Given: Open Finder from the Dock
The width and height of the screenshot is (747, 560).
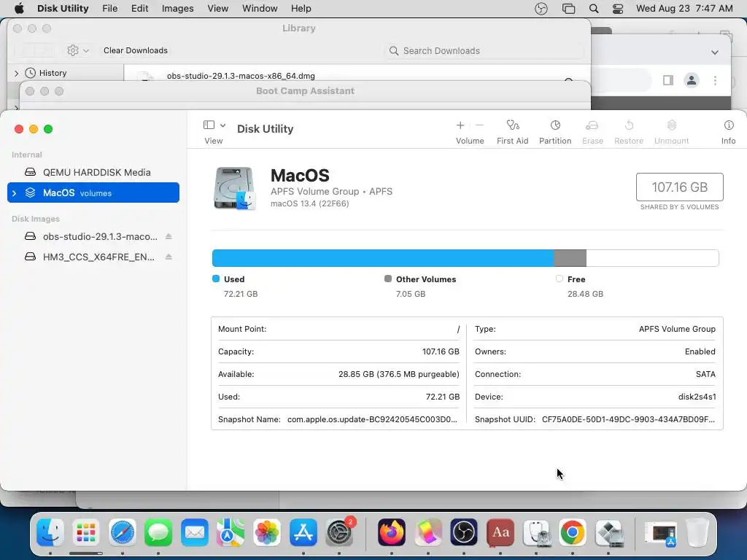Looking at the screenshot, I should pos(50,532).
